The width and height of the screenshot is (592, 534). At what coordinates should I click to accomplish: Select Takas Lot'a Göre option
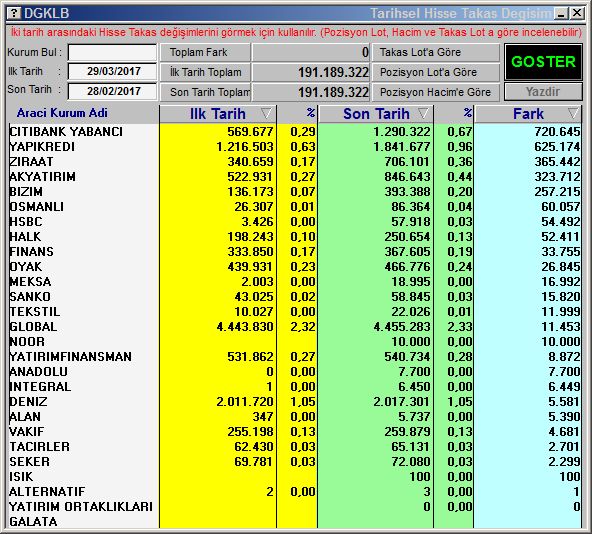coord(436,52)
